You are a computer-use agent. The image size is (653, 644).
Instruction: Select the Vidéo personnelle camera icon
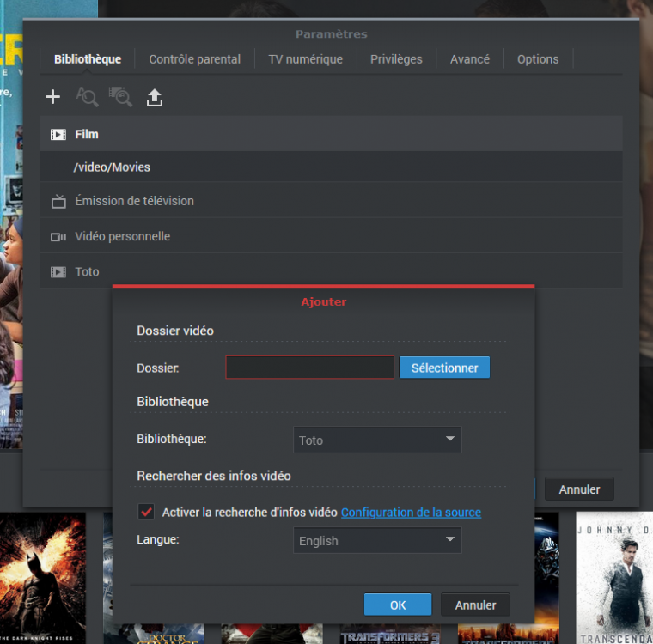[58, 237]
